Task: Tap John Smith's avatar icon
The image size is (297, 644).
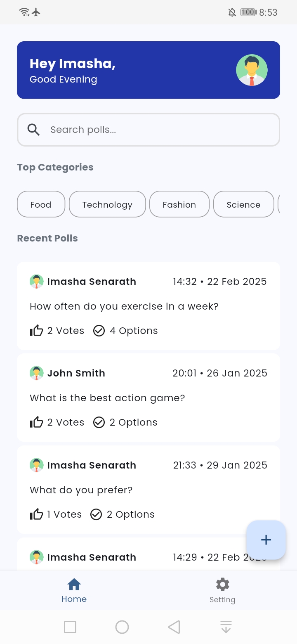Action: coord(36,373)
